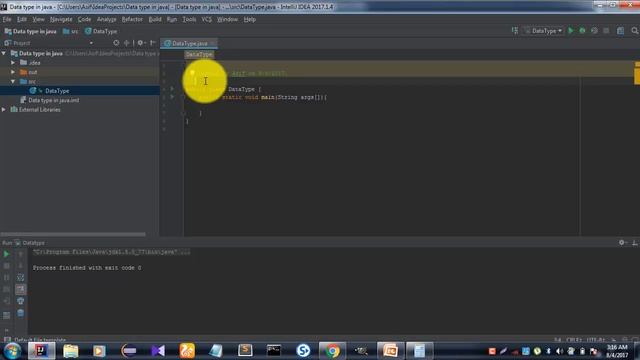Image resolution: width=640 pixels, height=360 pixels.
Task: Collapse all in Project panel
Action: pos(127,43)
